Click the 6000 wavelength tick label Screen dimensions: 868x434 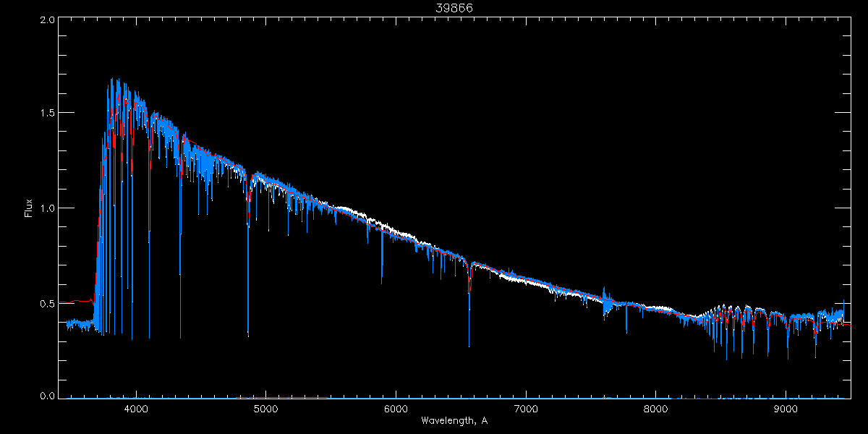(x=396, y=409)
